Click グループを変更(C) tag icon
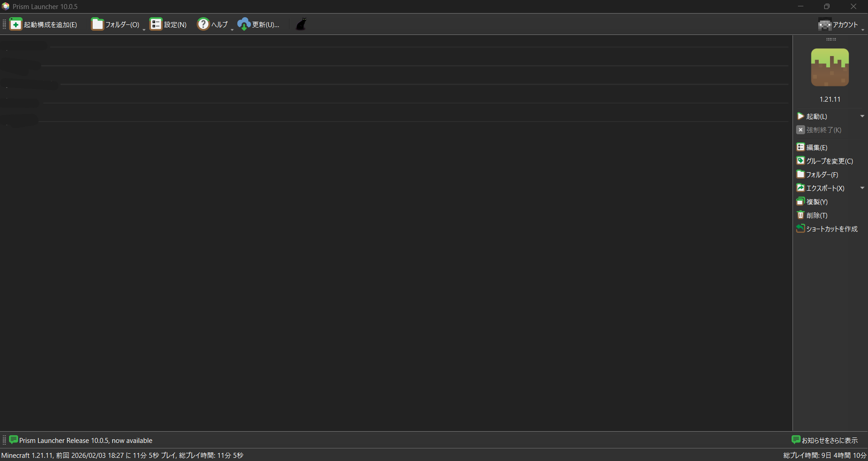868x461 pixels. click(801, 161)
